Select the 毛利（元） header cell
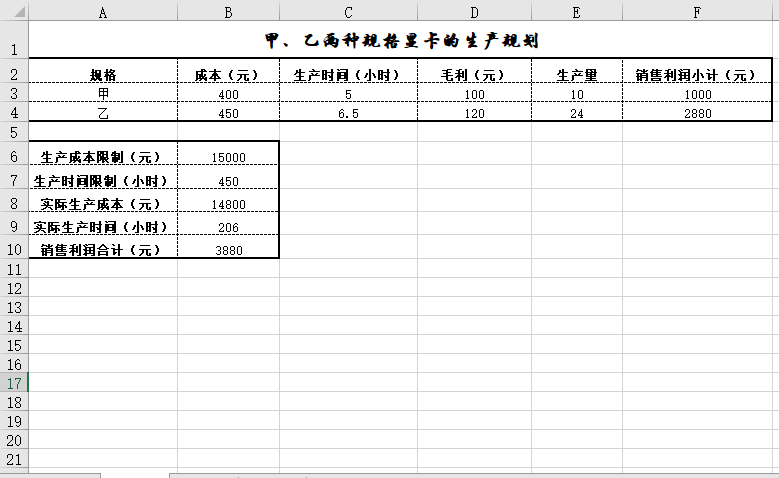This screenshot has height=478, width=779. [474, 75]
